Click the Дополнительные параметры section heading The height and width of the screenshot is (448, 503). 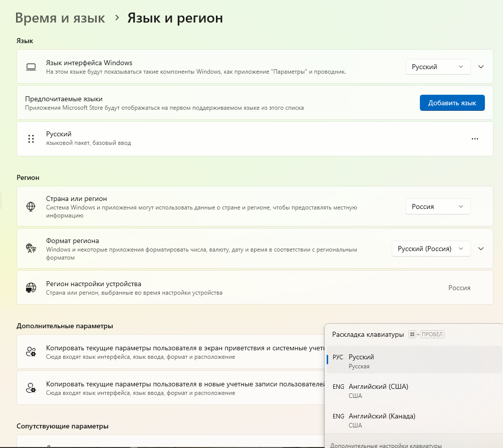coord(65,326)
